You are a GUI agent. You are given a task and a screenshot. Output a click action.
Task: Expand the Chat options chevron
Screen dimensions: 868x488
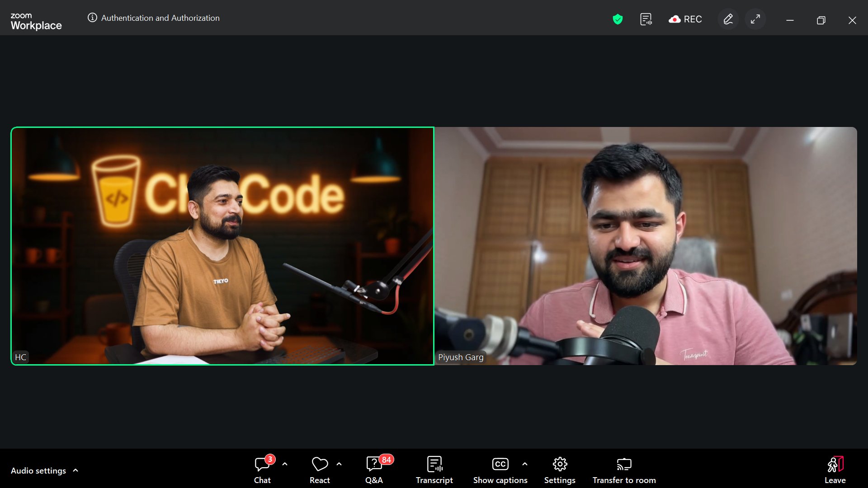(285, 464)
